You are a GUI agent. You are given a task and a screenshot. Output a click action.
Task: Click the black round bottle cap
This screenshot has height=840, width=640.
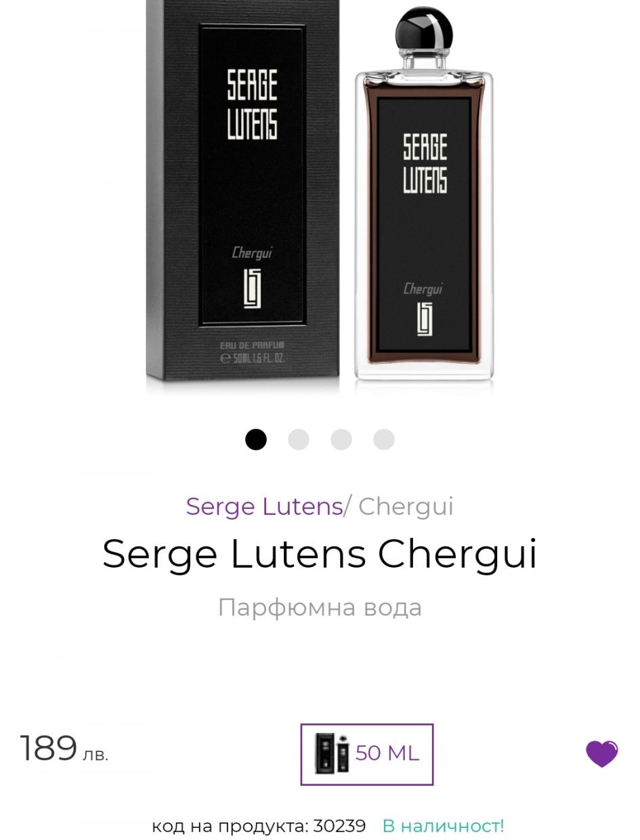click(423, 31)
